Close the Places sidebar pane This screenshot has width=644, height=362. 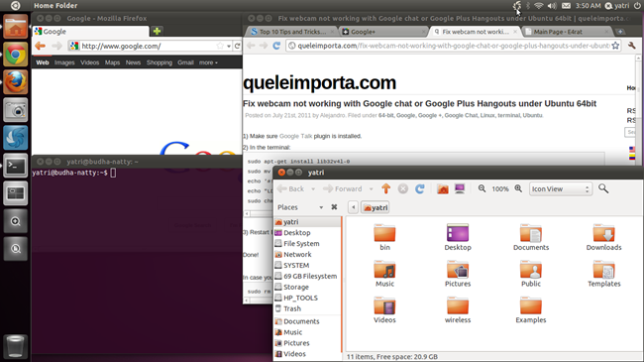point(334,207)
